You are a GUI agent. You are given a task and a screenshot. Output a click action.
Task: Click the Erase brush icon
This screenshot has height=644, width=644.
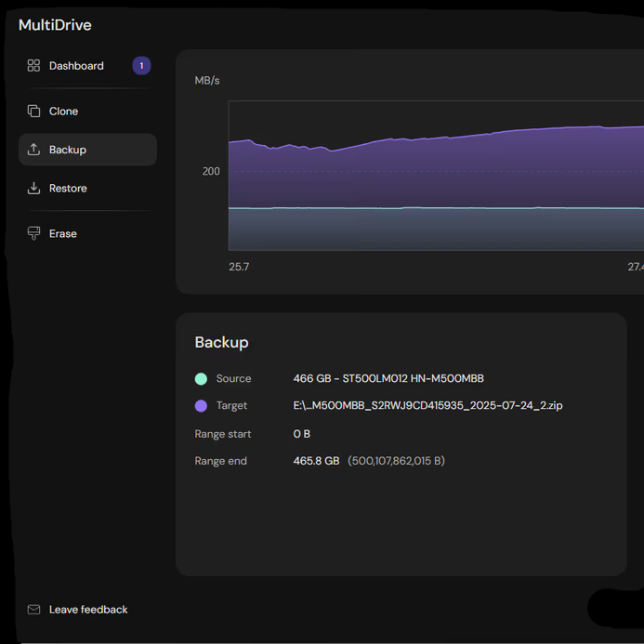33,234
